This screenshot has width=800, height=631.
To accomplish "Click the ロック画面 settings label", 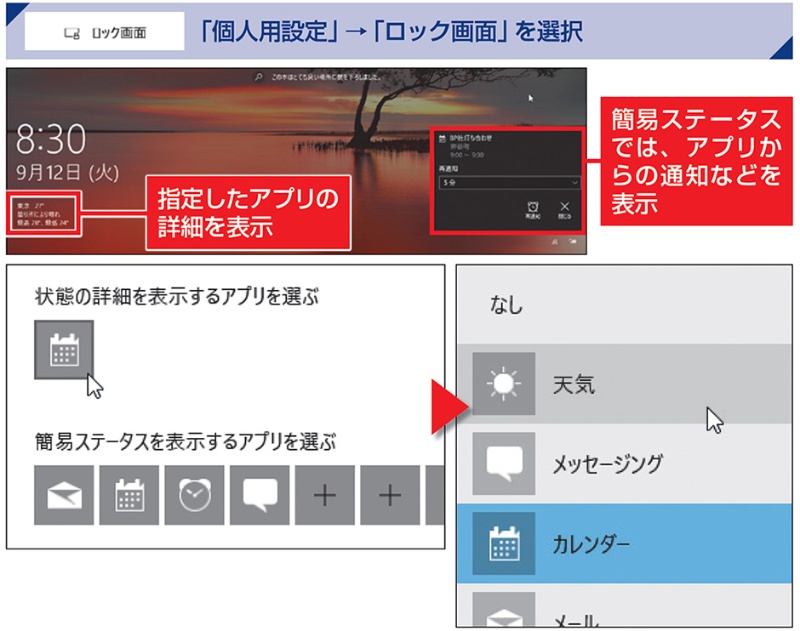I will (104, 32).
